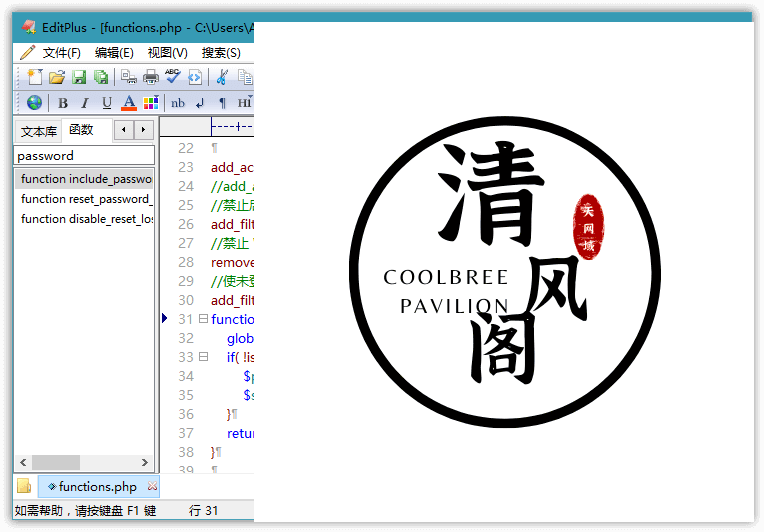This screenshot has height=532, width=764.
Task: Apply bold with the B icon
Action: coord(63,103)
